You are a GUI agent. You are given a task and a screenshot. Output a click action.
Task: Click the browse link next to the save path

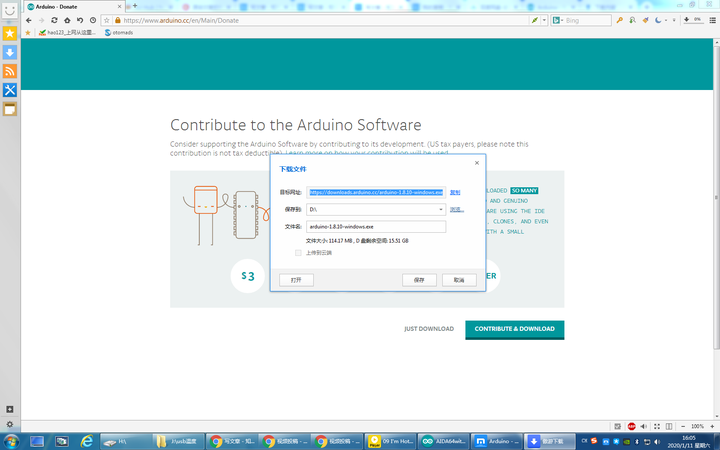coord(457,209)
